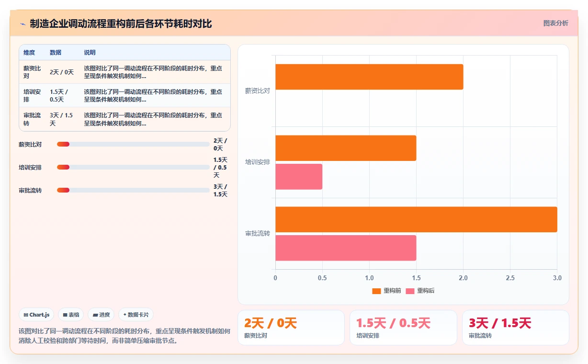Click the 薪资比对 orange 重构前 bar
This screenshot has height=364, width=588.
pyautogui.click(x=369, y=77)
